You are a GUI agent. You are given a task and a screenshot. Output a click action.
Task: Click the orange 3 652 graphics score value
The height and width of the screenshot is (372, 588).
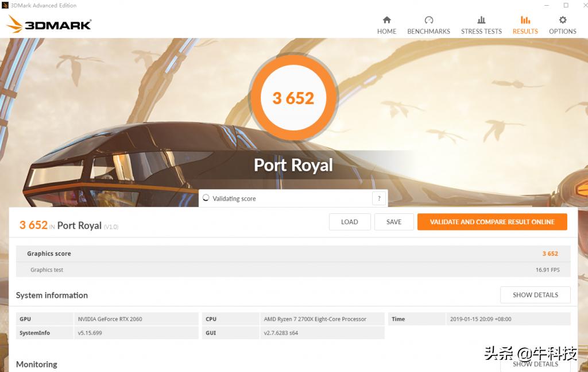[x=550, y=254]
